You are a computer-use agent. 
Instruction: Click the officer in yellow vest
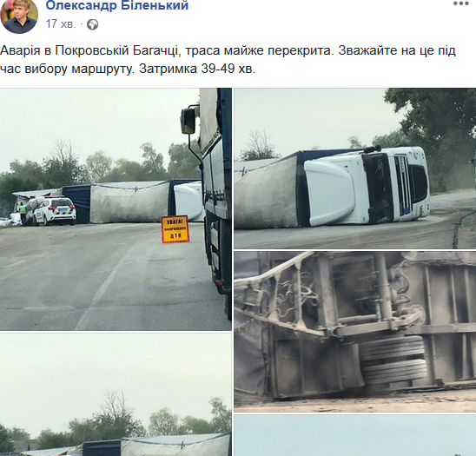(x=23, y=214)
